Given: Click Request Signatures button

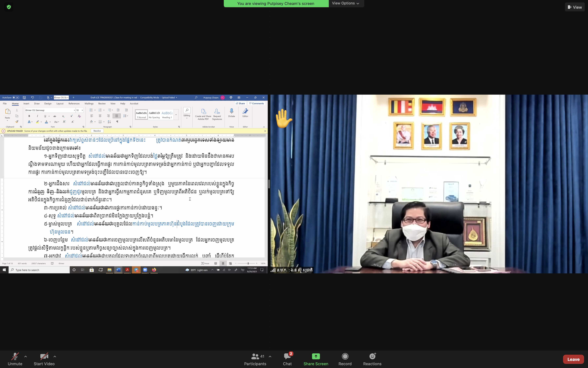Looking at the screenshot, I should pyautogui.click(x=217, y=114).
